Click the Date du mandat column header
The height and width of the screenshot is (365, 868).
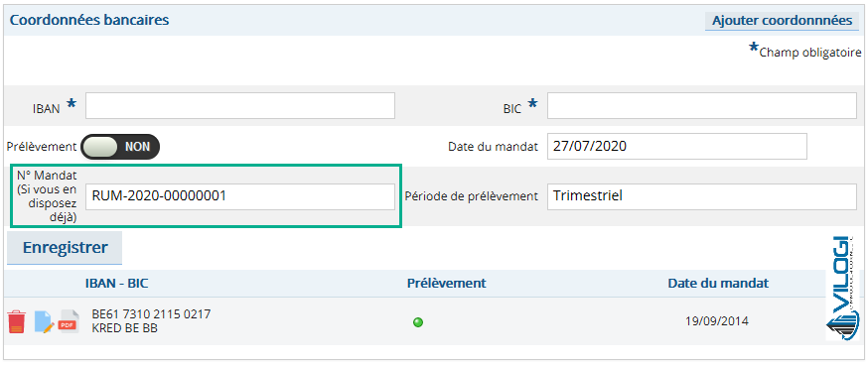[x=718, y=283]
